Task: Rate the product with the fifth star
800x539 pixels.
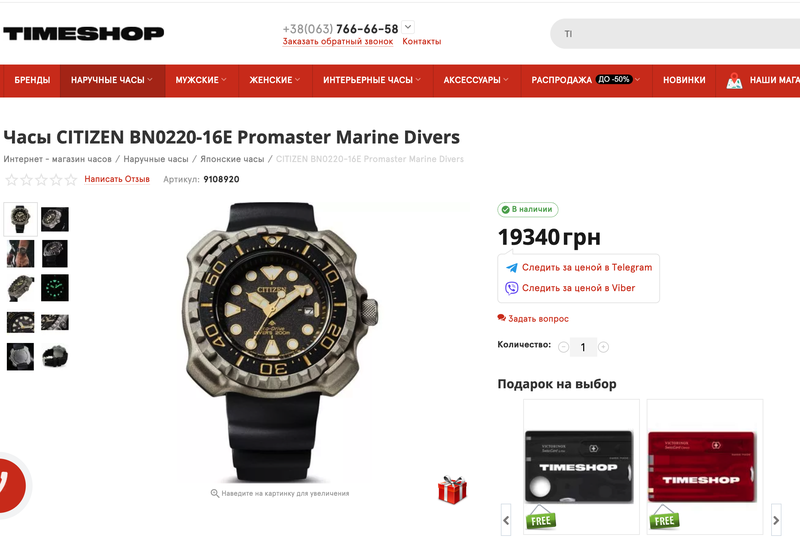Action: click(71, 180)
